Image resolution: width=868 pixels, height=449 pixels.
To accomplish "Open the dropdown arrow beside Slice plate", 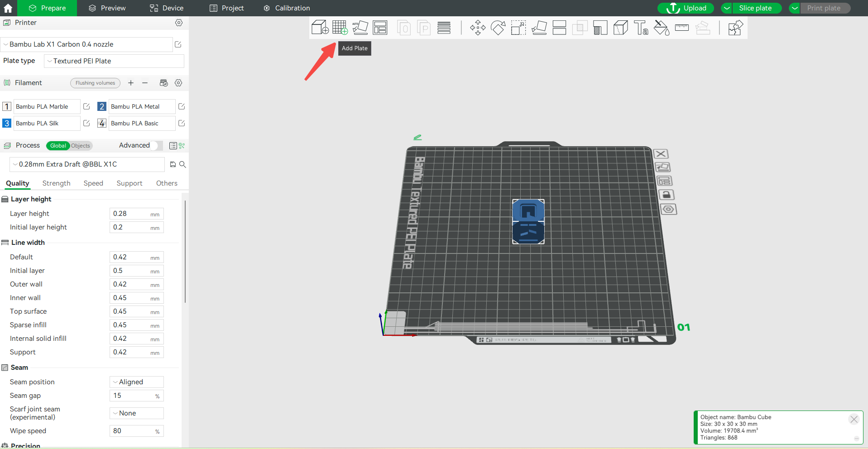I will pos(727,8).
